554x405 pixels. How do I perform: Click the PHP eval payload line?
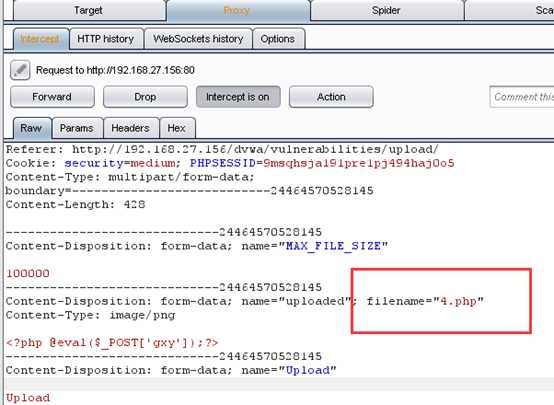coord(112,343)
